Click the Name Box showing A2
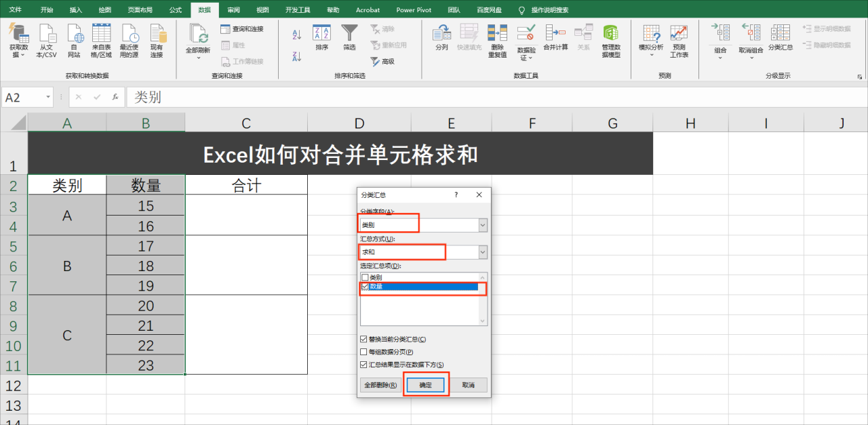The width and height of the screenshot is (868, 425). (22, 98)
